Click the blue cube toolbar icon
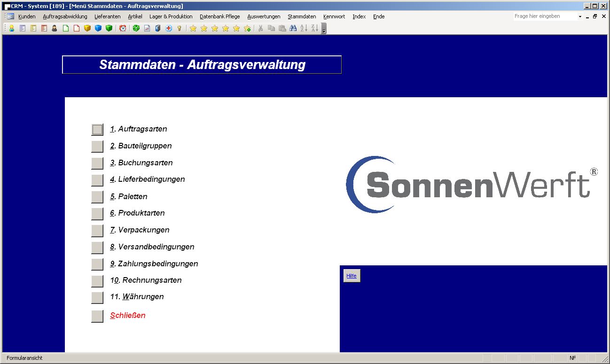The height and width of the screenshot is (364, 610). [x=98, y=28]
